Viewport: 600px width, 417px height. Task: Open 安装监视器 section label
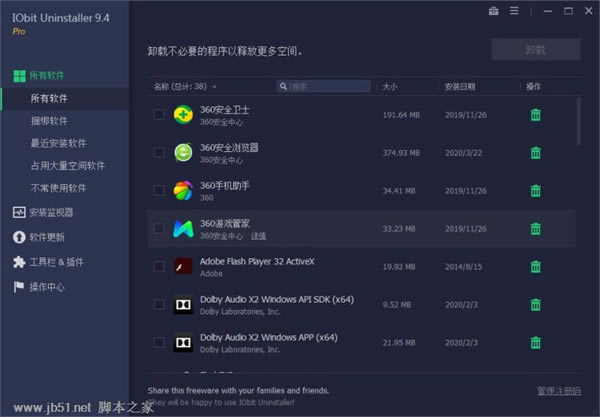(x=51, y=212)
